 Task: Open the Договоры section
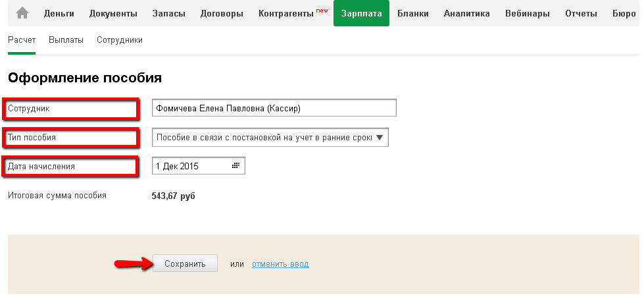(222, 14)
